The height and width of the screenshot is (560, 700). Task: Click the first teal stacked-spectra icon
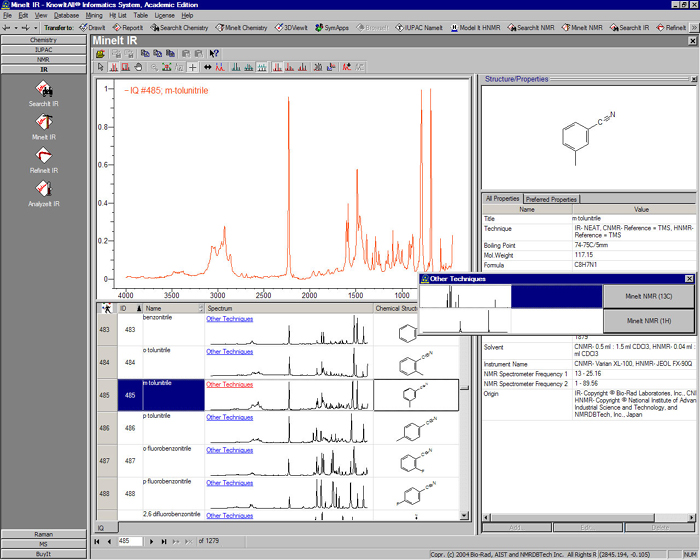[x=236, y=67]
